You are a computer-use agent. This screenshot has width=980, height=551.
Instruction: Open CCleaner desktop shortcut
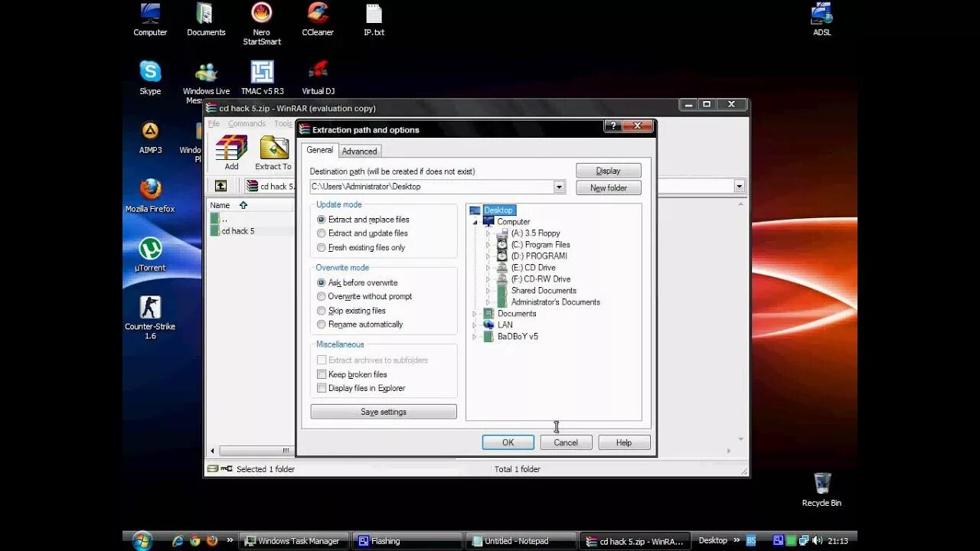[318, 20]
